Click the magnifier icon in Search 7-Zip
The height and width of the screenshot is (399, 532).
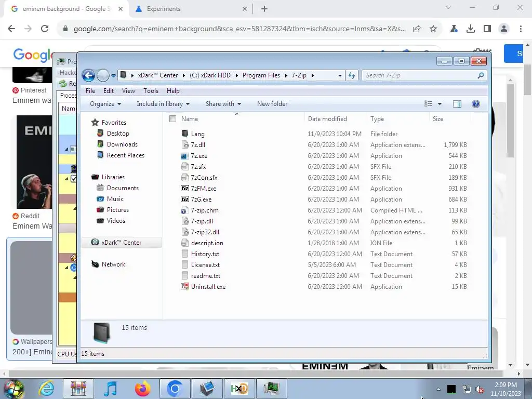[481, 75]
